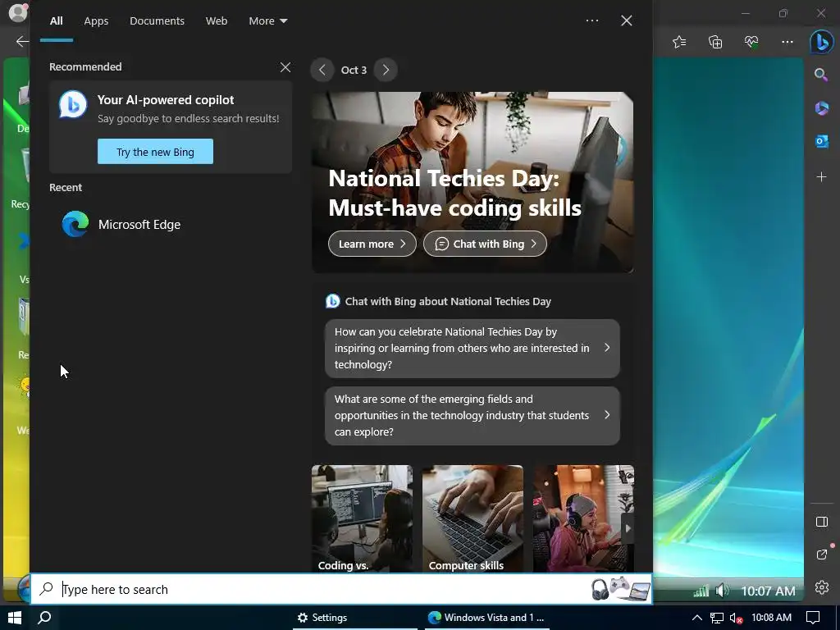This screenshot has height=630, width=840.
Task: Click the Vista signal bars tray icon
Action: [701, 591]
